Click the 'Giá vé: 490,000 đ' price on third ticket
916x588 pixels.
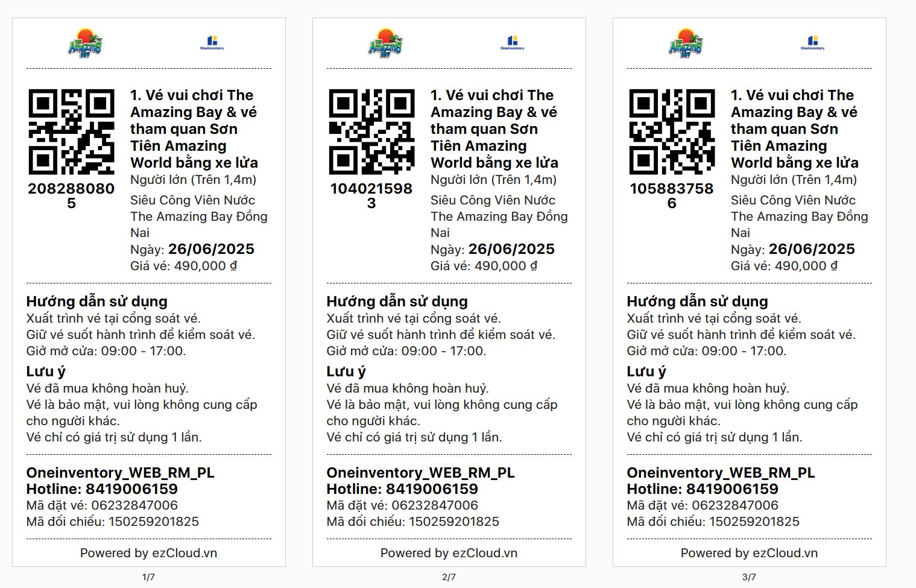[784, 266]
